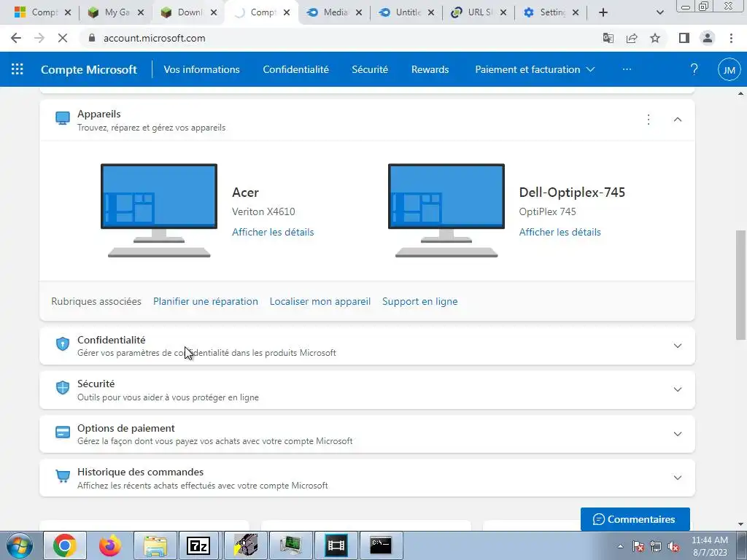Image resolution: width=747 pixels, height=560 pixels.
Task: Click the page vertical scrollbar thumb
Action: pyautogui.click(x=740, y=285)
